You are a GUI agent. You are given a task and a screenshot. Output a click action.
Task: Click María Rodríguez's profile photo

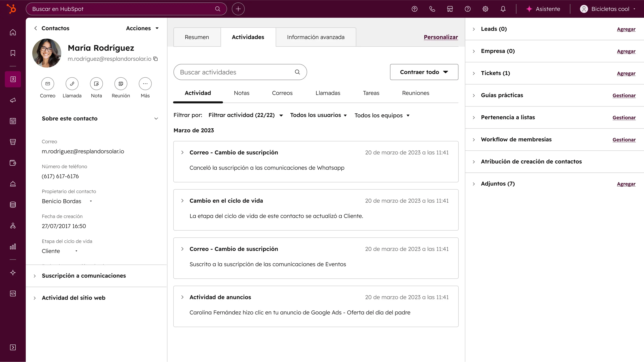[x=47, y=53]
